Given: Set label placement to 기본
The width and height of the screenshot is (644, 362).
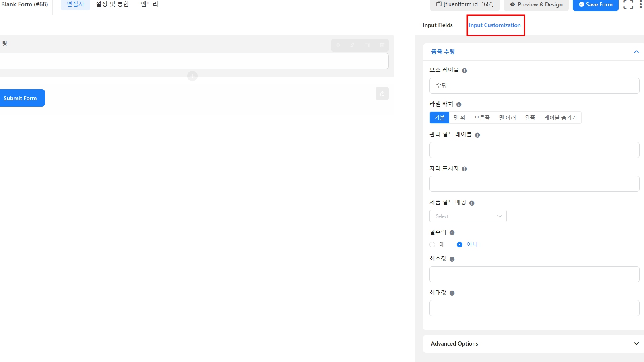Looking at the screenshot, I should coord(439,117).
